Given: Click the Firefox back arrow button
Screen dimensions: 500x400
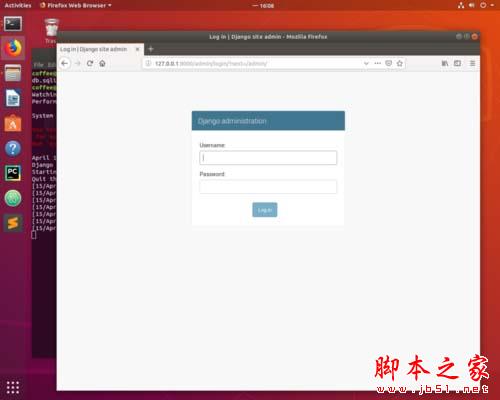Looking at the screenshot, I should tap(65, 63).
